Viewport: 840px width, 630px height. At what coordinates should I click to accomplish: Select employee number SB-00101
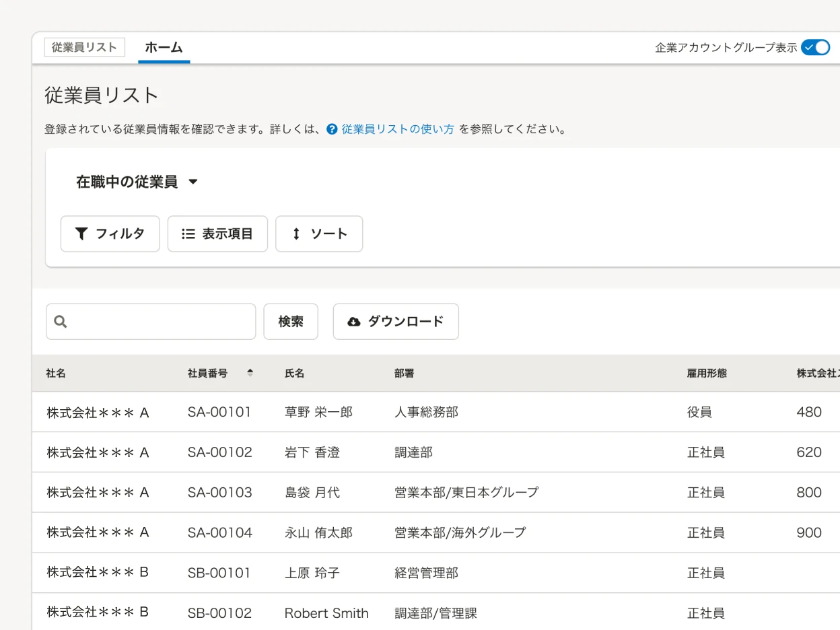click(x=219, y=573)
